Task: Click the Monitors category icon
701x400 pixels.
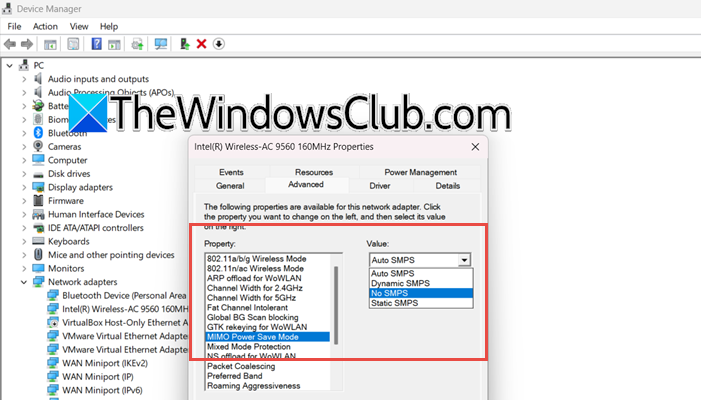Action: point(38,269)
